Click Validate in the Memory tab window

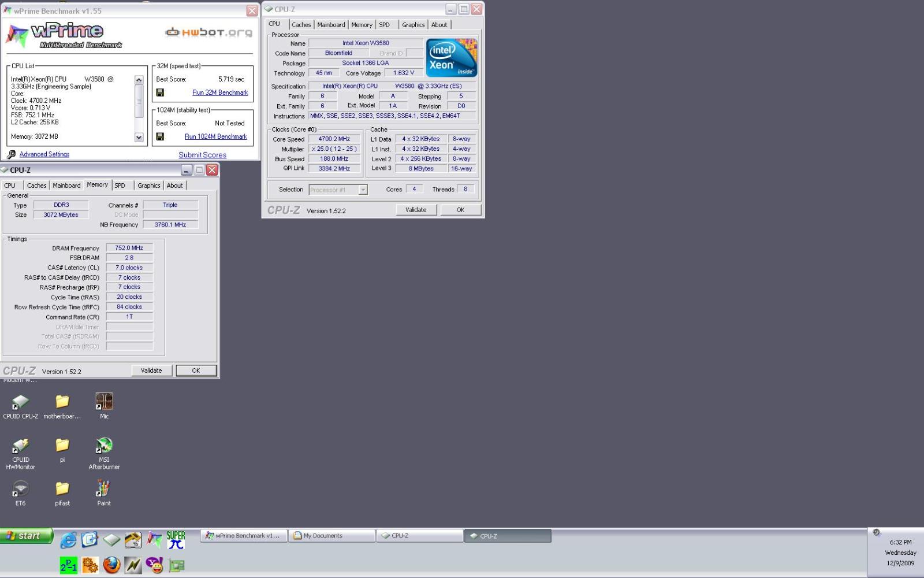click(151, 370)
